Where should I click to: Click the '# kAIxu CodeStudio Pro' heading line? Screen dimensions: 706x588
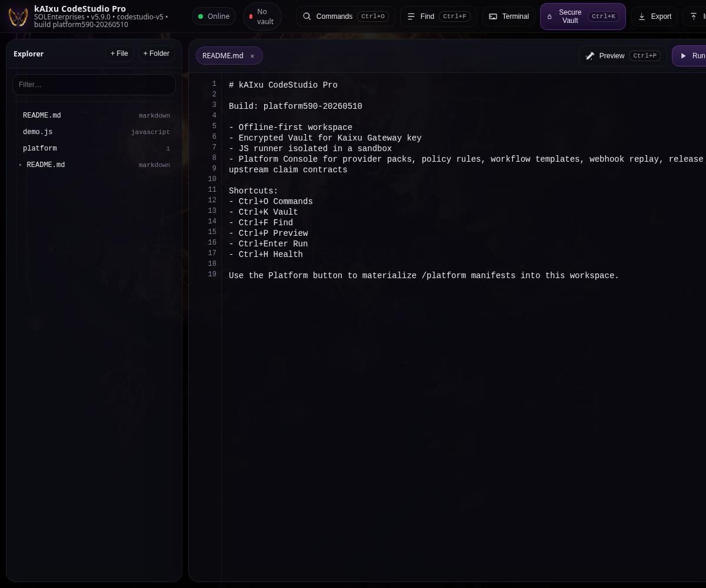click(x=283, y=85)
